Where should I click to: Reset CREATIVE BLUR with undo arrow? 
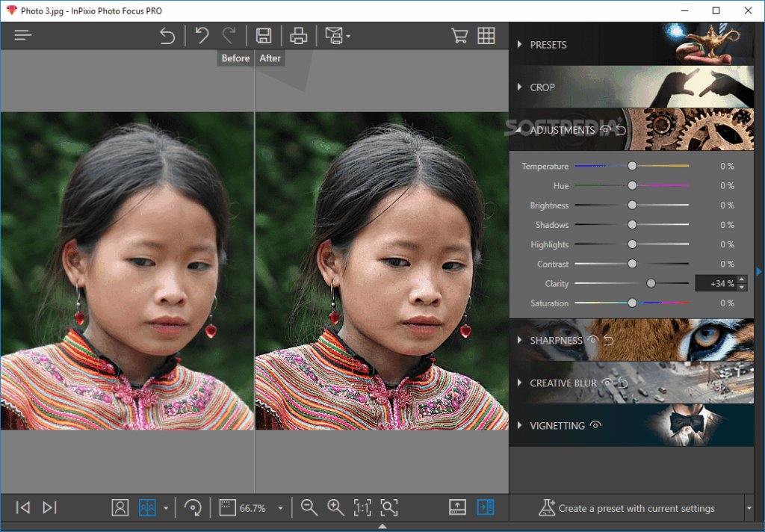click(622, 383)
